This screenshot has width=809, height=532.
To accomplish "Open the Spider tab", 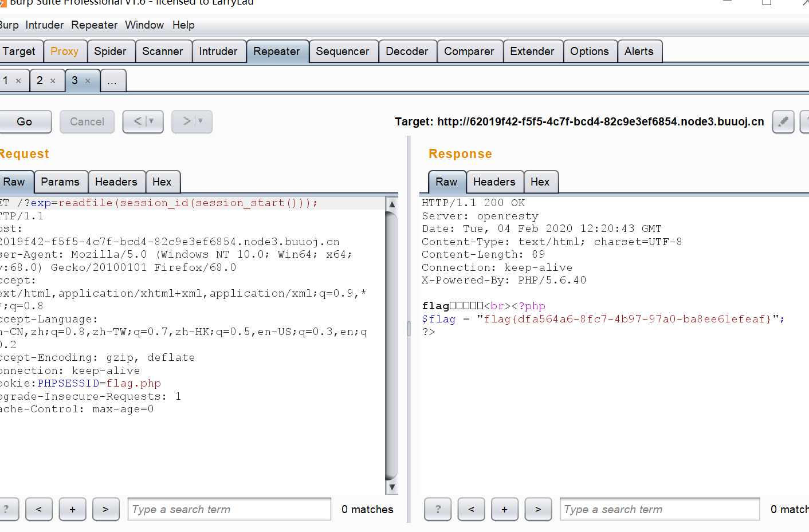I will click(x=110, y=51).
